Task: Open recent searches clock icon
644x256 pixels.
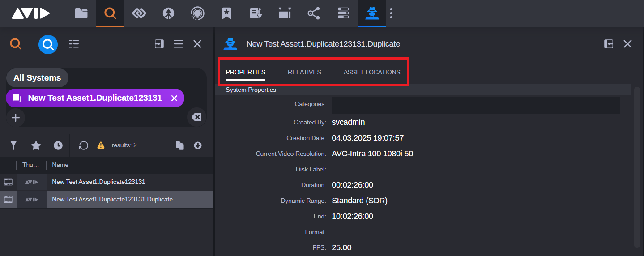Action: point(58,145)
